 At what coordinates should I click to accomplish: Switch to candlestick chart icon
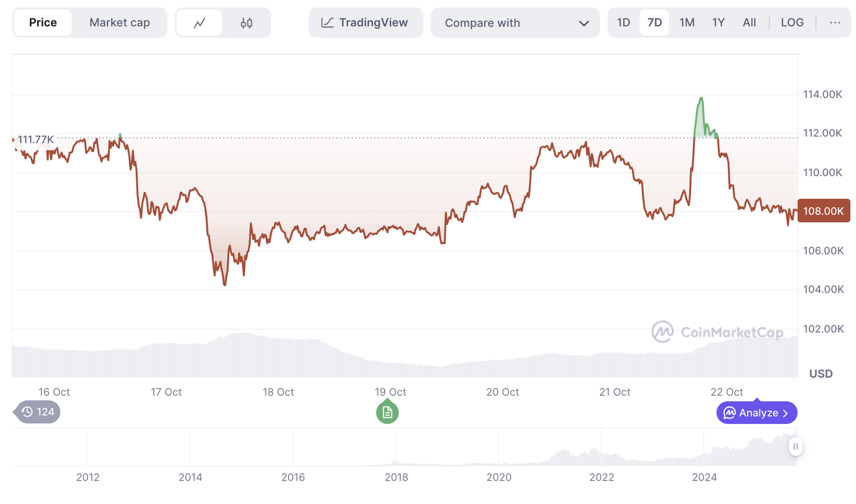pos(246,23)
